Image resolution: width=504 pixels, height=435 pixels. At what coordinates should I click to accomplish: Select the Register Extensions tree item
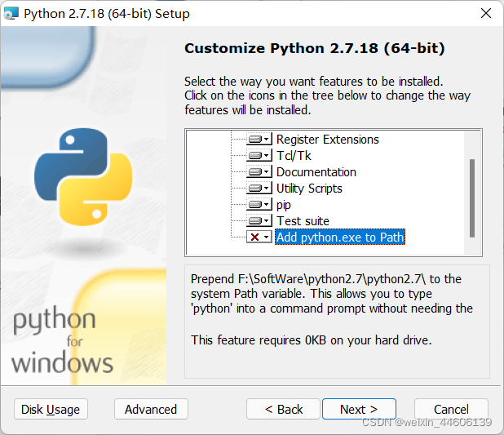328,140
